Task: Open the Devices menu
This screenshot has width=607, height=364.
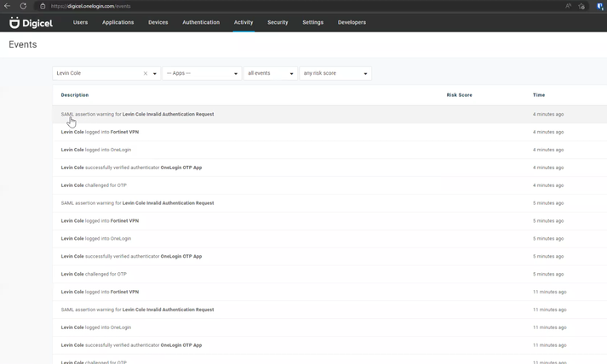Action: [x=158, y=22]
